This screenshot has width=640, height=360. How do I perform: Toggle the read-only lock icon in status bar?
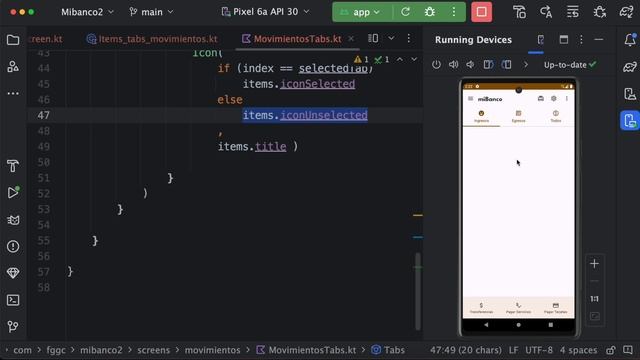pos(611,350)
